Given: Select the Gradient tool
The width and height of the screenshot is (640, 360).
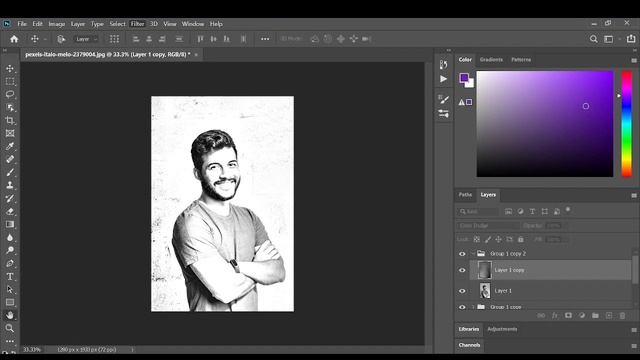Looking at the screenshot, I should pyautogui.click(x=10, y=224).
